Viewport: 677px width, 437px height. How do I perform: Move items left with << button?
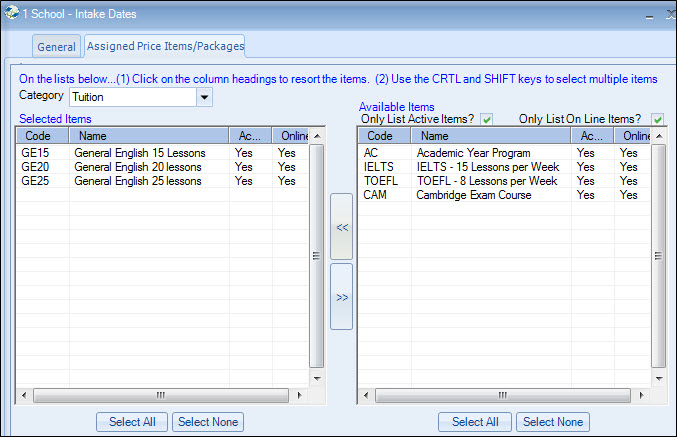coord(342,227)
